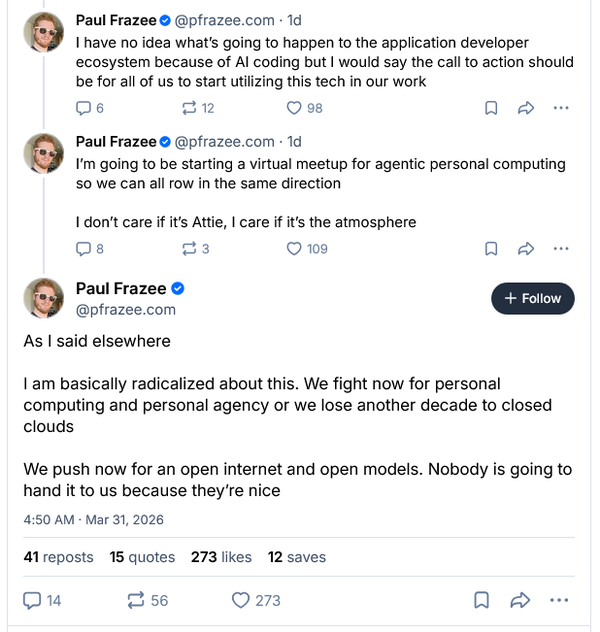This screenshot has width=600, height=632.
Task: View the 41 reposts list
Action: point(58,557)
